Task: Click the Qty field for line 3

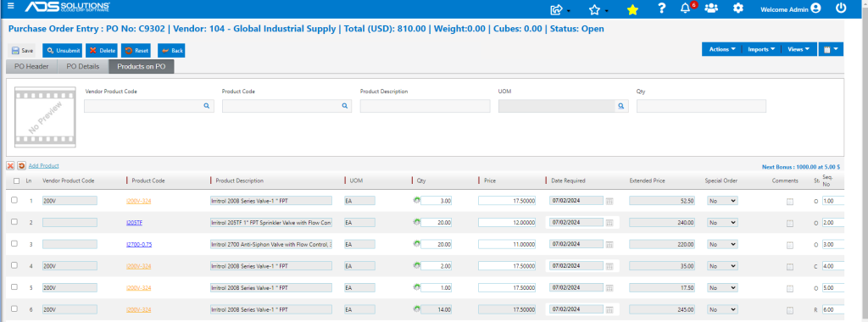Action: pos(436,244)
